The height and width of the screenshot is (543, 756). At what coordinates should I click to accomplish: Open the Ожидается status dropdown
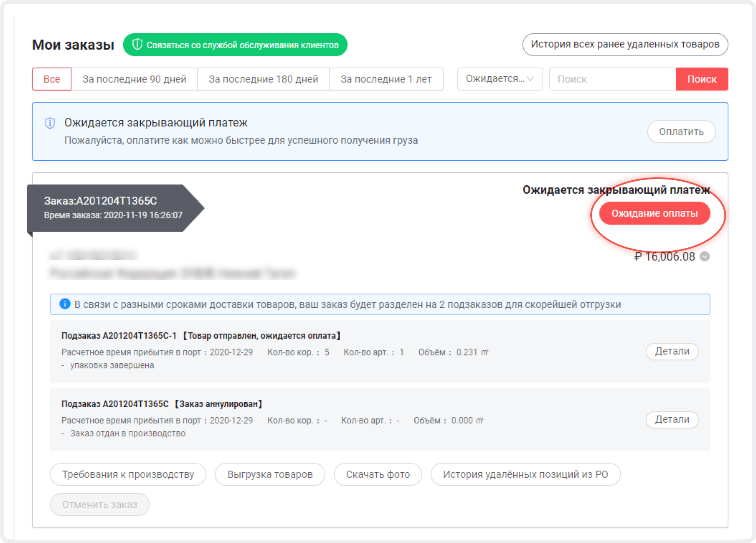point(500,79)
